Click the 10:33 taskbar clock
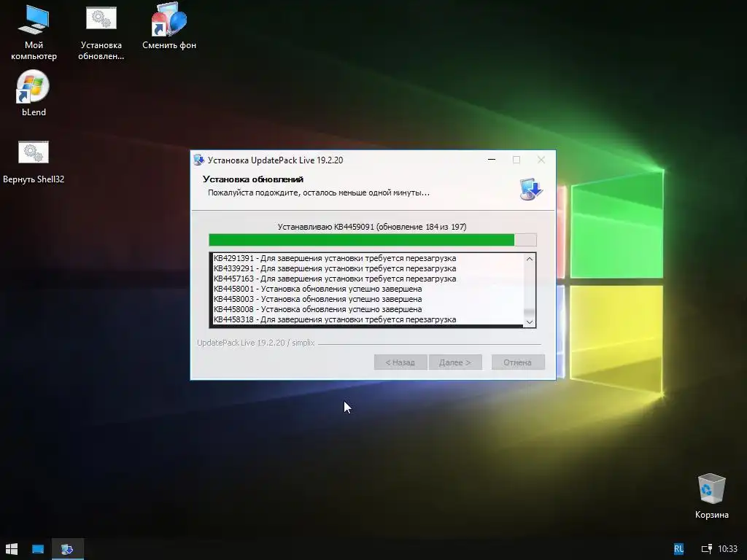This screenshot has height=560, width=747. coord(727,549)
